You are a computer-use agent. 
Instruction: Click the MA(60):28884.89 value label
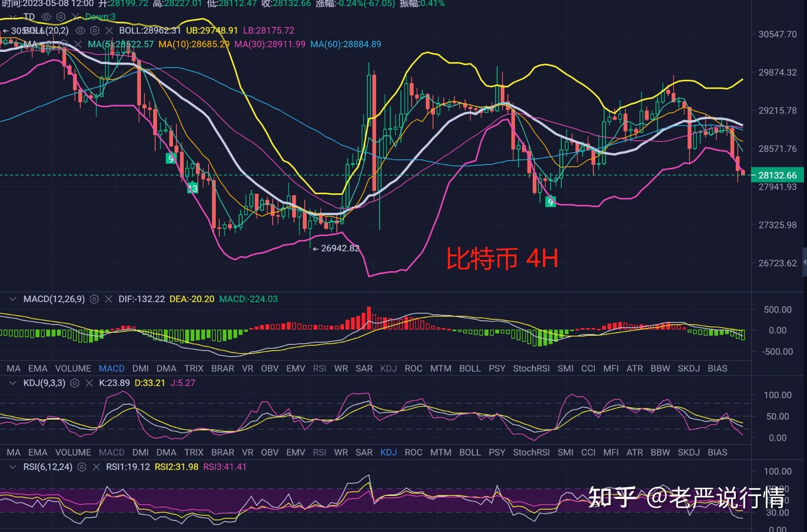tap(346, 44)
